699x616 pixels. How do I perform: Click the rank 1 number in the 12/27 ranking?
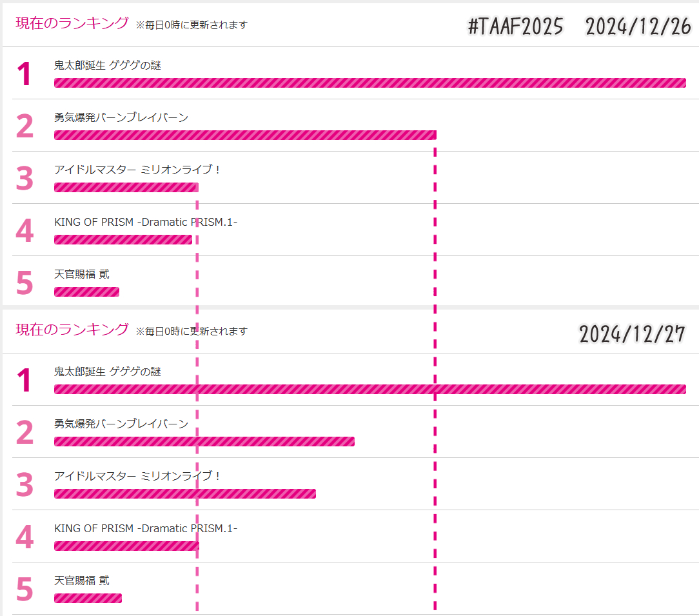[x=24, y=380]
